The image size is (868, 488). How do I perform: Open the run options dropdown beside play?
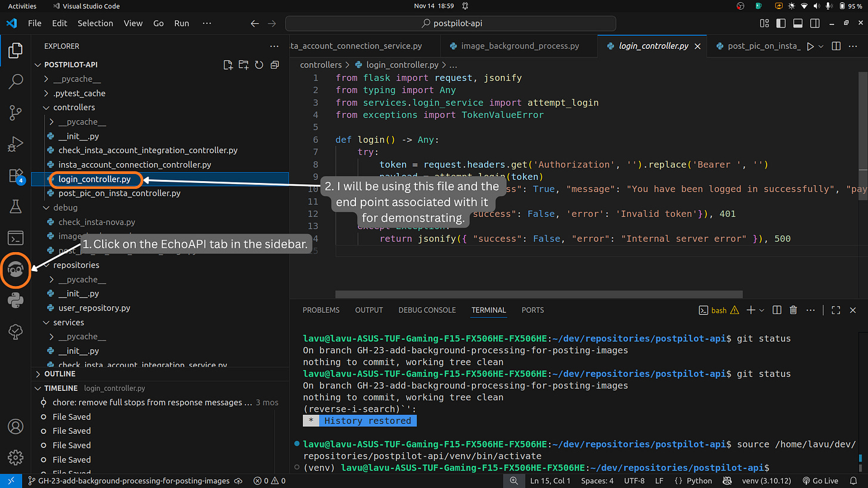pos(821,46)
